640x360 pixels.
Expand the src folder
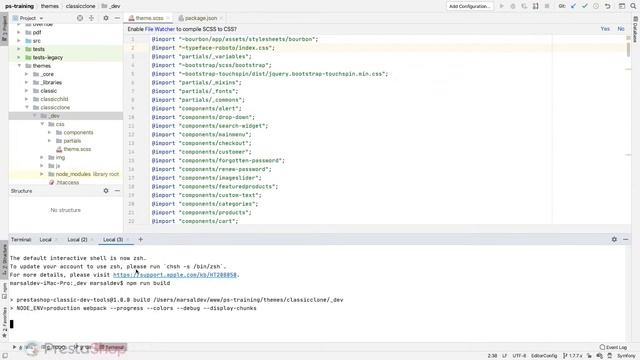tap(19, 41)
